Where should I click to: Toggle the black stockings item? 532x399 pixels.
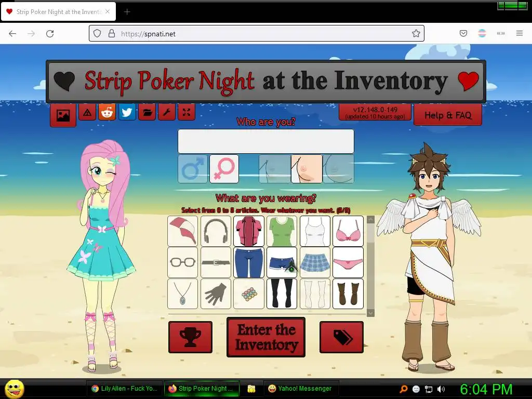tap(282, 294)
